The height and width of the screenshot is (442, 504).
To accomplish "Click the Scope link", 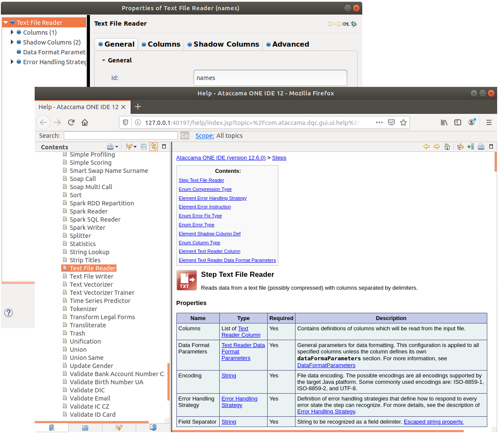I will pos(204,136).
